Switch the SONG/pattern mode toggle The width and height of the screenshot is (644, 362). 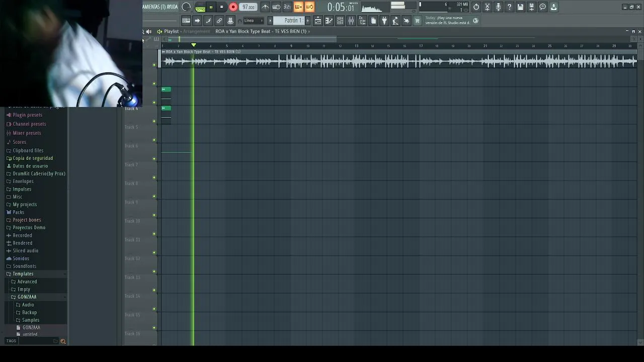point(200,7)
